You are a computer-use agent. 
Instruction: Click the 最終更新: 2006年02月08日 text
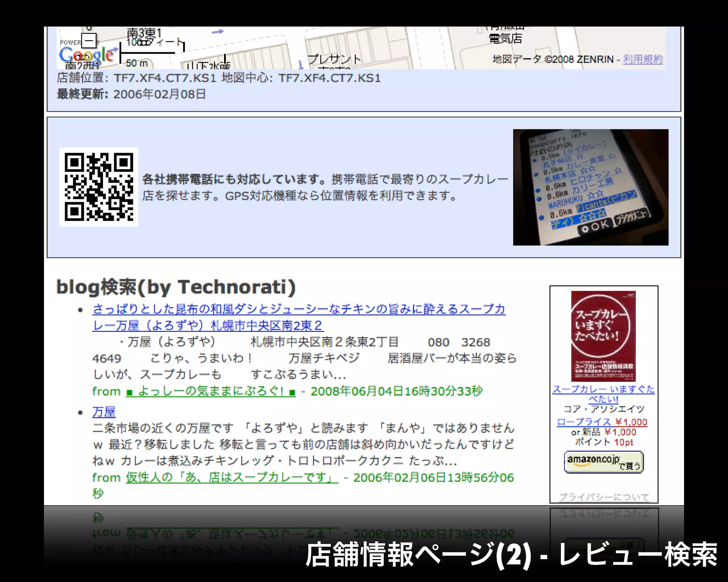pyautogui.click(x=131, y=94)
